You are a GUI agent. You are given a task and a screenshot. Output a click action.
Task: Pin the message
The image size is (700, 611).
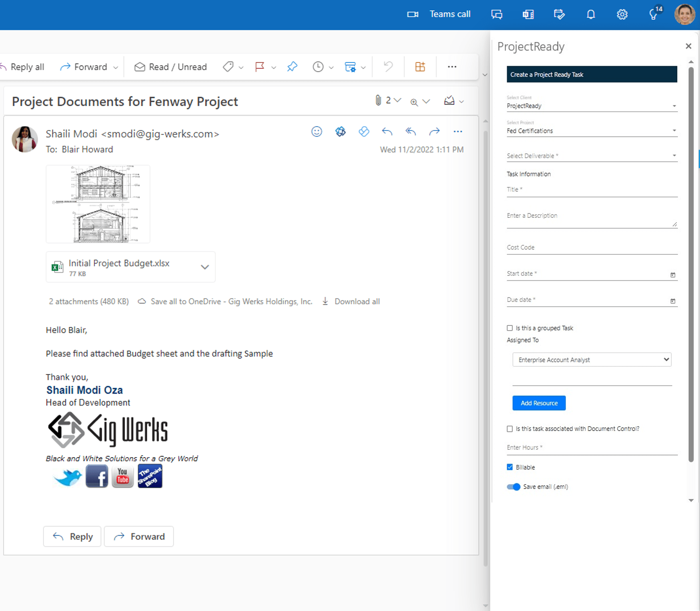tap(292, 66)
